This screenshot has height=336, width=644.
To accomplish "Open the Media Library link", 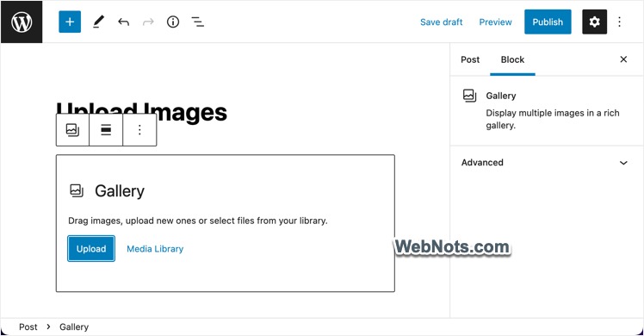I will 155,249.
